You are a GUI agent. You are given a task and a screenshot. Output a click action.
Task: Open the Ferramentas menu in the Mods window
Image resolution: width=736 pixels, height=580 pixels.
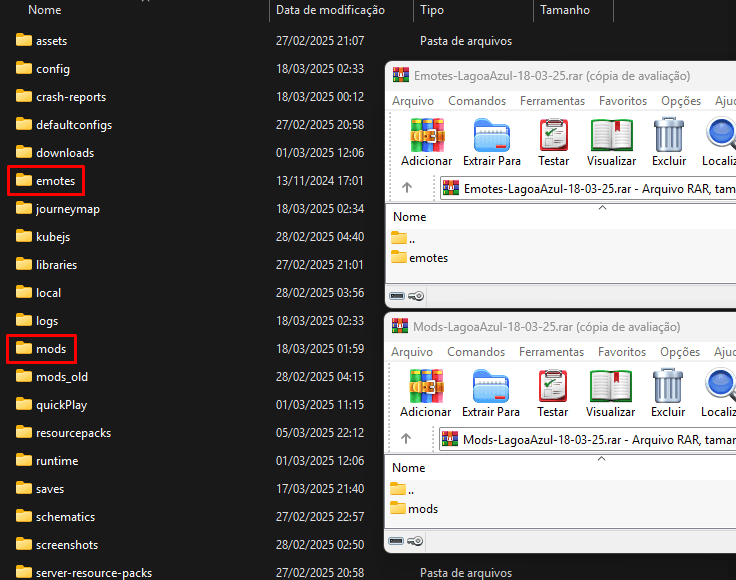pyautogui.click(x=552, y=352)
